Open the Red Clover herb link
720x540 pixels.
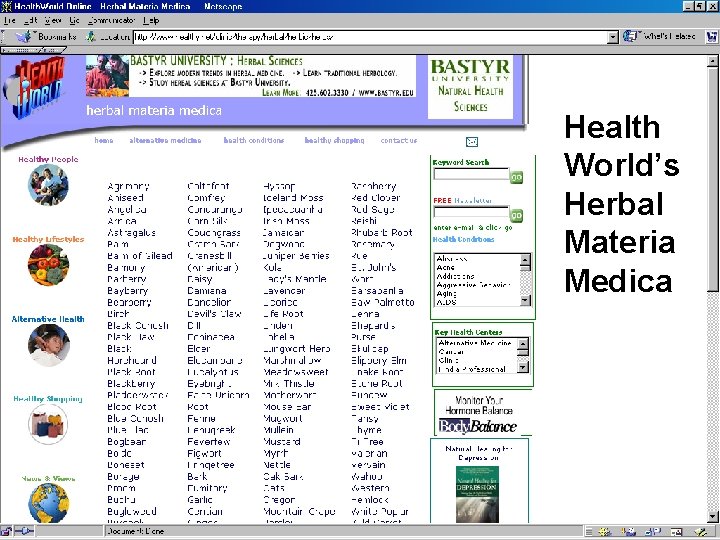tap(376, 198)
